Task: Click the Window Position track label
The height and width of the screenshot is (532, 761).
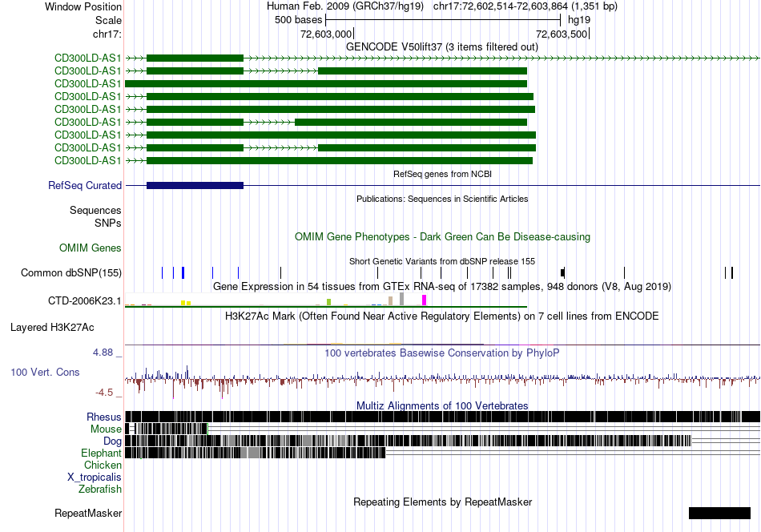Action: click(83, 6)
